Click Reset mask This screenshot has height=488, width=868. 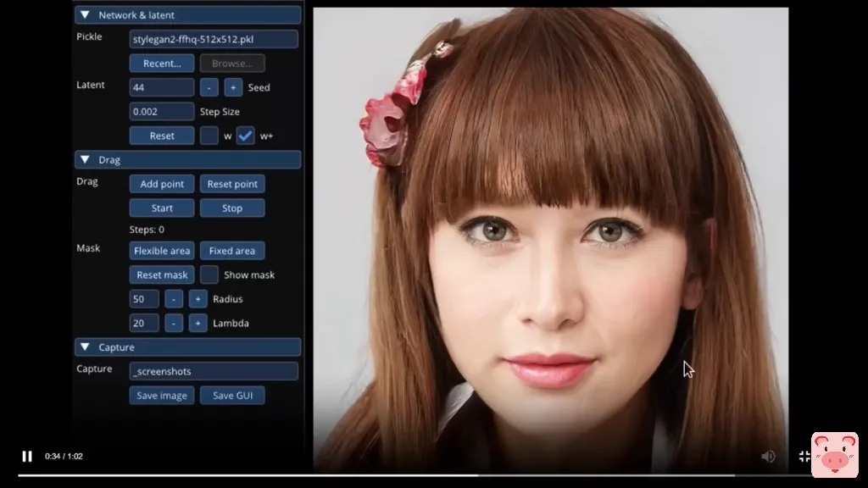click(x=162, y=274)
